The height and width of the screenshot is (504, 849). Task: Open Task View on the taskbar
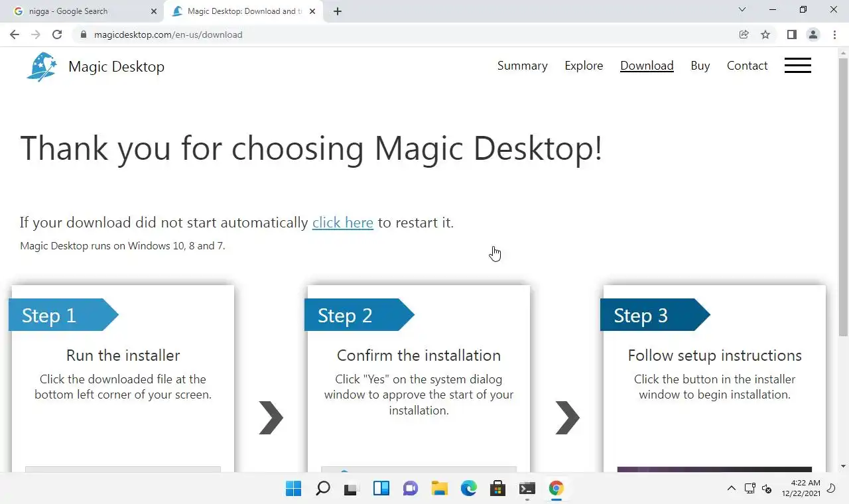click(x=351, y=489)
